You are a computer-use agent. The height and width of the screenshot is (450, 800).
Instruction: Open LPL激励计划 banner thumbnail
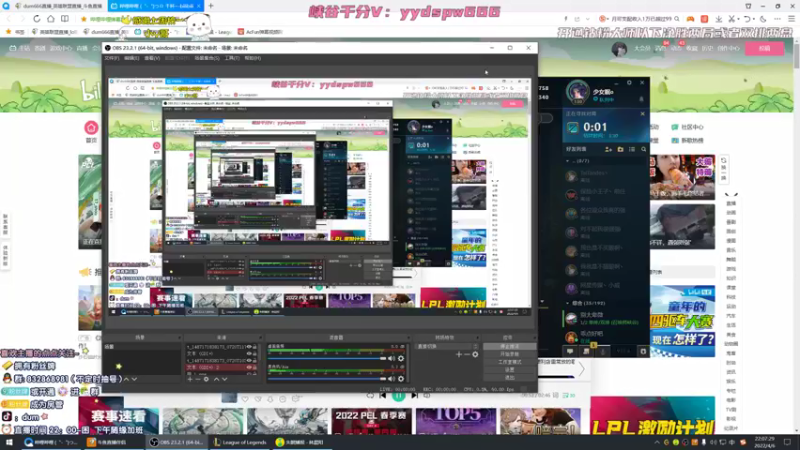653,416
